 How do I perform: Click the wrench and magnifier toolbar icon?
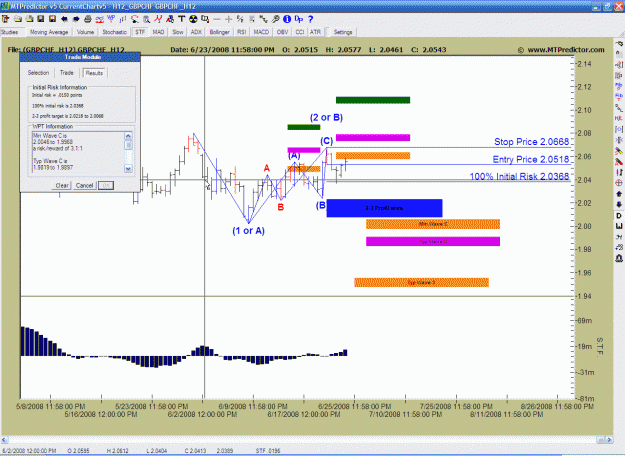coord(275,19)
